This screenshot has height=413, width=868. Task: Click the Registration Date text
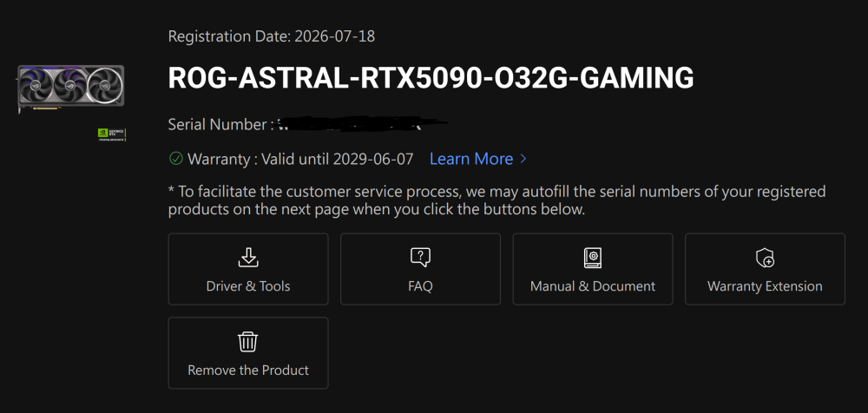(271, 36)
